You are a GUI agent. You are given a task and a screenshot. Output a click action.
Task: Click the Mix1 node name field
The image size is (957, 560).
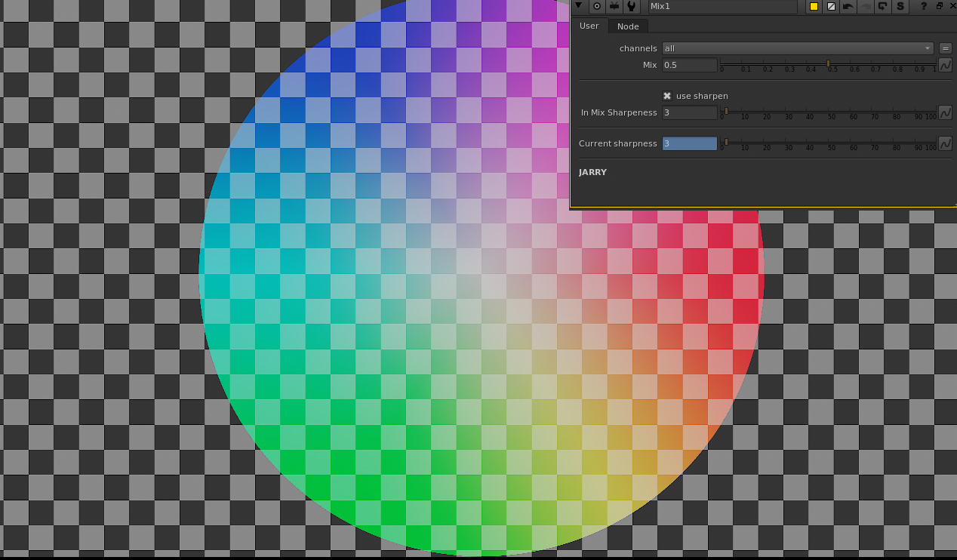point(722,6)
